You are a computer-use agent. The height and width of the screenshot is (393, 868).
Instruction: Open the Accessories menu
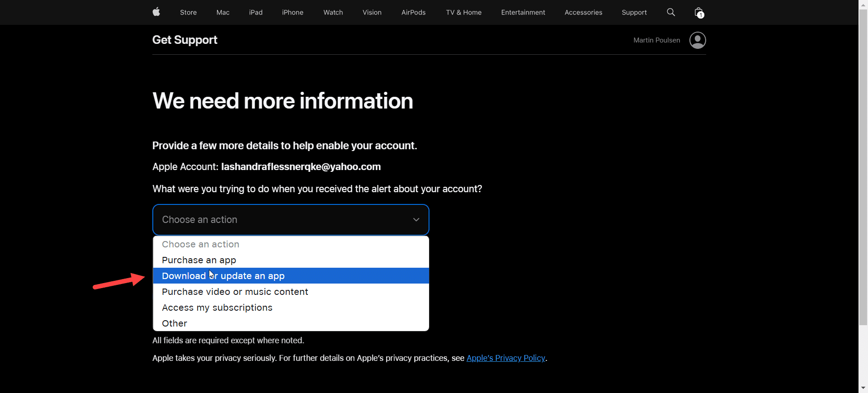point(583,12)
